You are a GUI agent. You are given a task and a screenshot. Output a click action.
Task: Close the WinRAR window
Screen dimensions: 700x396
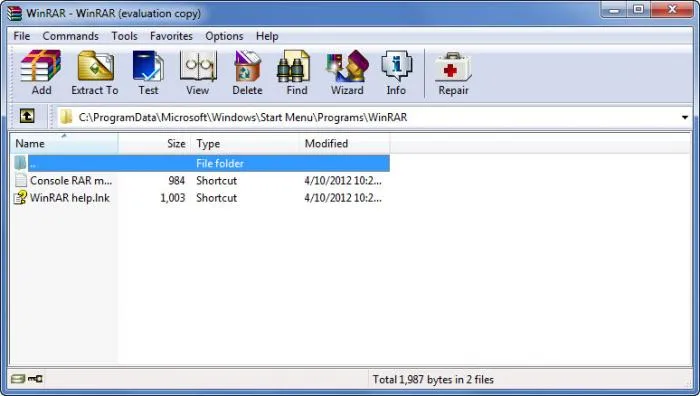tap(672, 9)
